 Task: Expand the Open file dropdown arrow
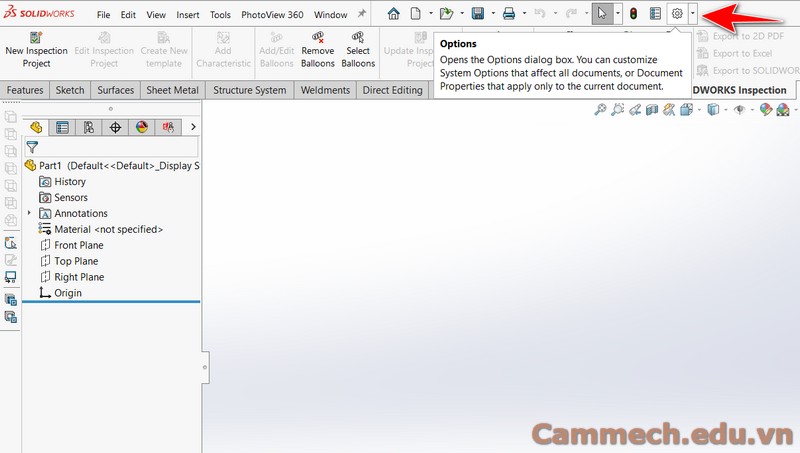pos(462,14)
